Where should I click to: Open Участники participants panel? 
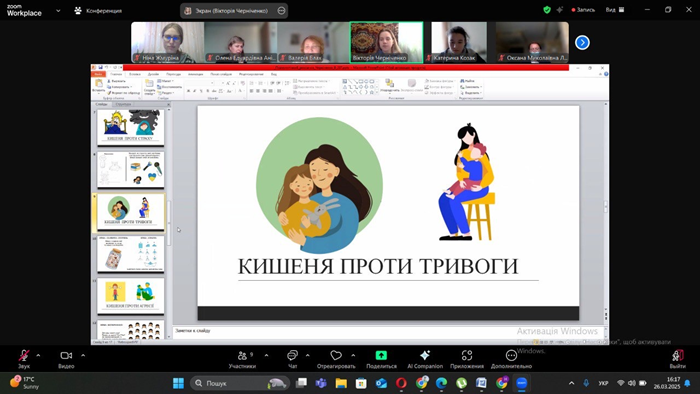pyautogui.click(x=242, y=359)
